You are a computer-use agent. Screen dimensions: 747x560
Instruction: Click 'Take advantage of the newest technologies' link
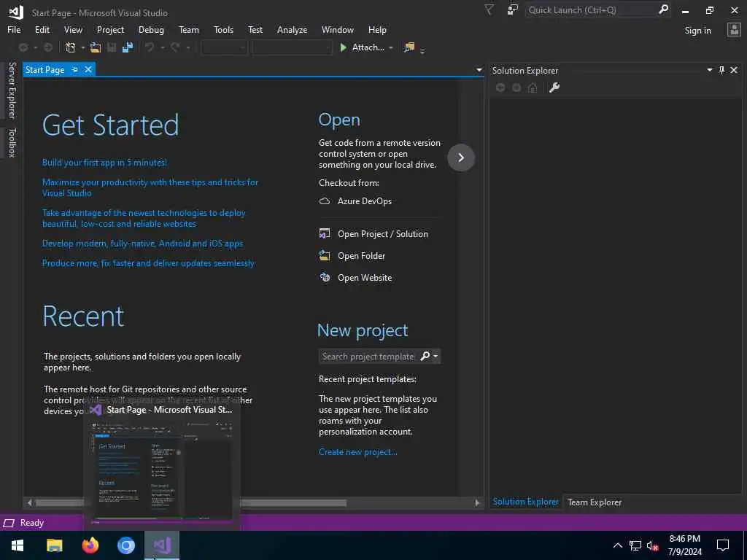click(x=144, y=218)
